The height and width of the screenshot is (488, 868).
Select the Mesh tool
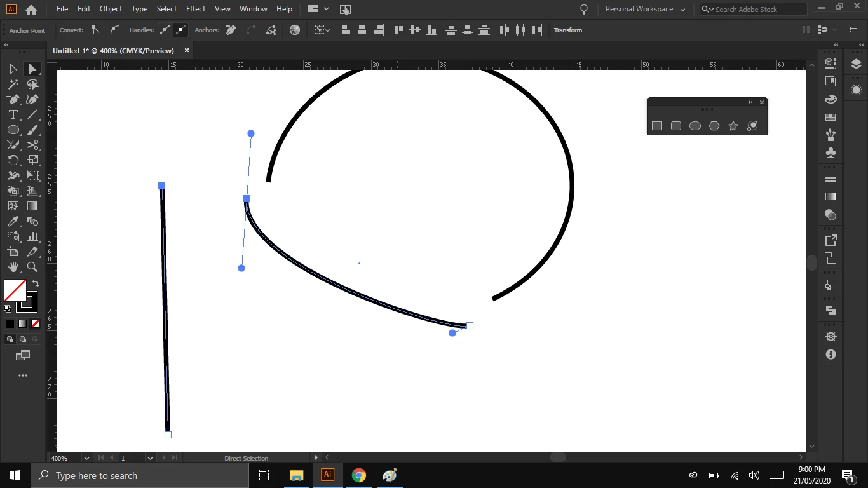tap(13, 206)
